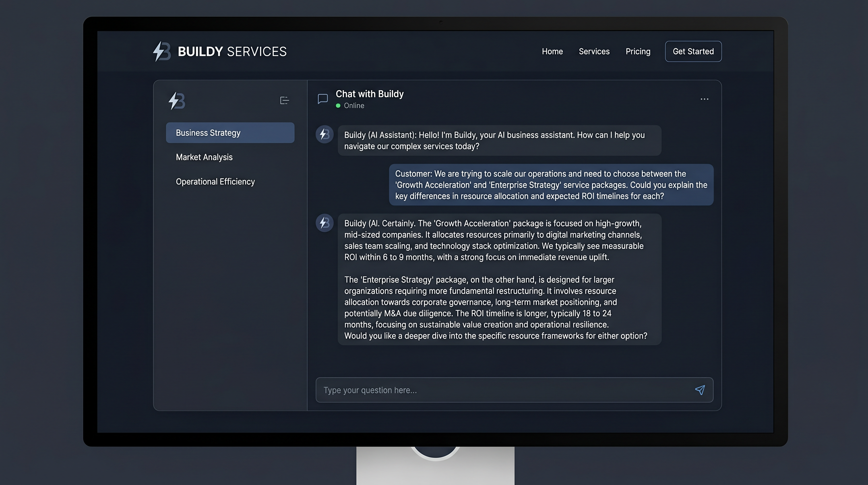Send message with the paper plane icon
Image resolution: width=868 pixels, height=485 pixels.
[x=700, y=390]
